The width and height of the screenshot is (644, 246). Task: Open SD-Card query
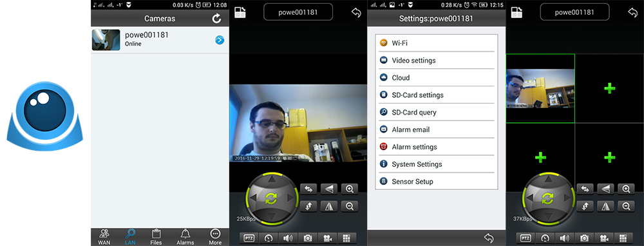click(x=437, y=112)
